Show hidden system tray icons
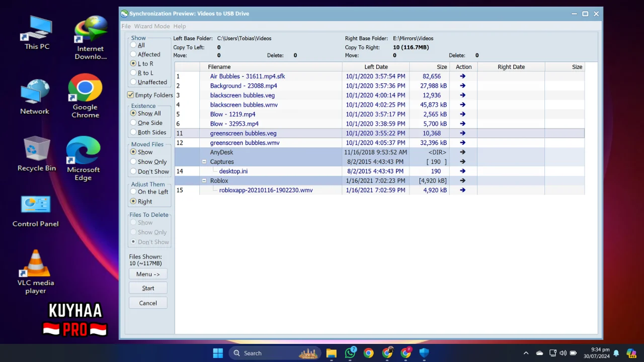 pos(526,353)
